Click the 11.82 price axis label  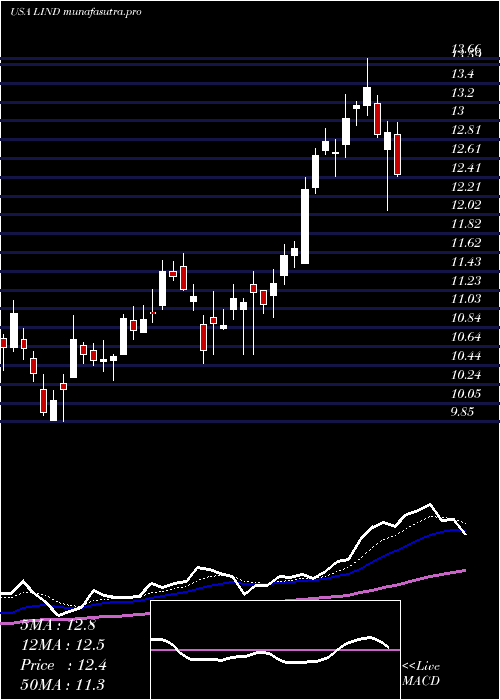coord(466,224)
